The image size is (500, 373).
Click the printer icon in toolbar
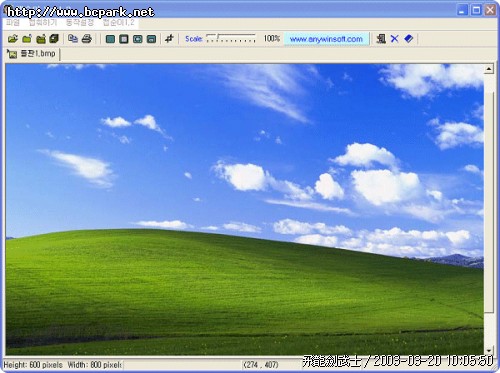click(x=87, y=39)
